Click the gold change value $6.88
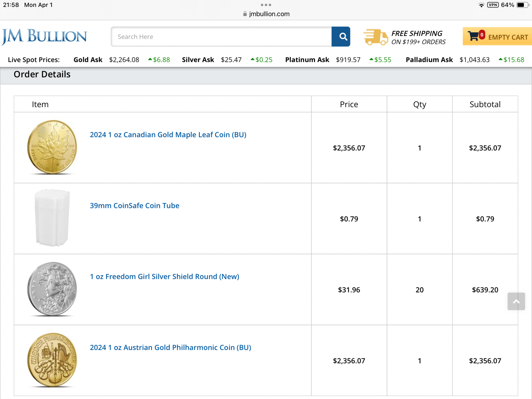This screenshot has width=532, height=399. 161,60
